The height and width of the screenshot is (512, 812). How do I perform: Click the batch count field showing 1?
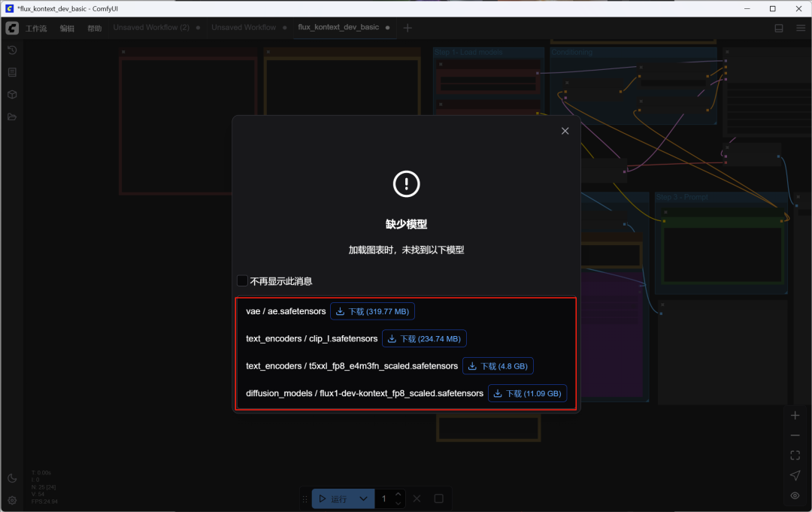(383, 498)
